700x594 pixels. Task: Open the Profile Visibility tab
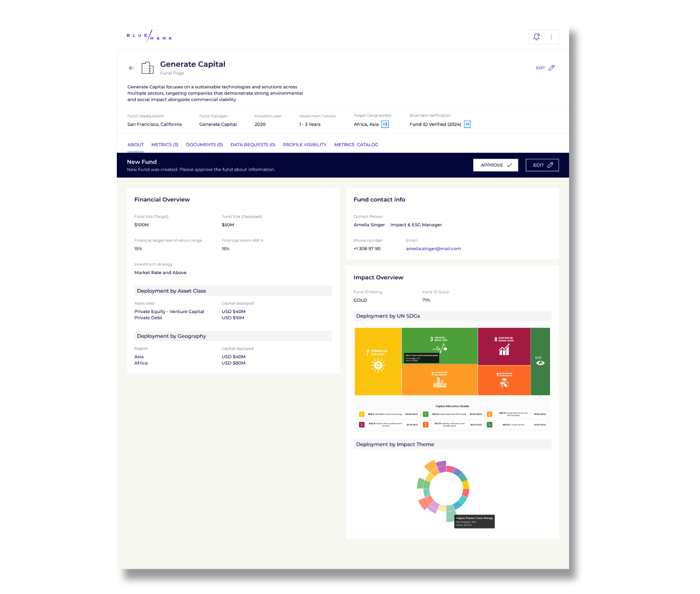click(x=305, y=145)
